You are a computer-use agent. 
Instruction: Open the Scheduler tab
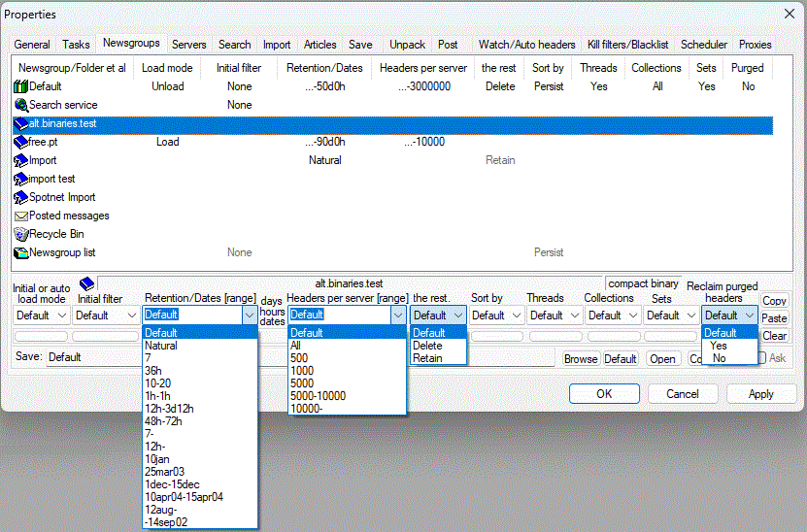pyautogui.click(x=704, y=45)
